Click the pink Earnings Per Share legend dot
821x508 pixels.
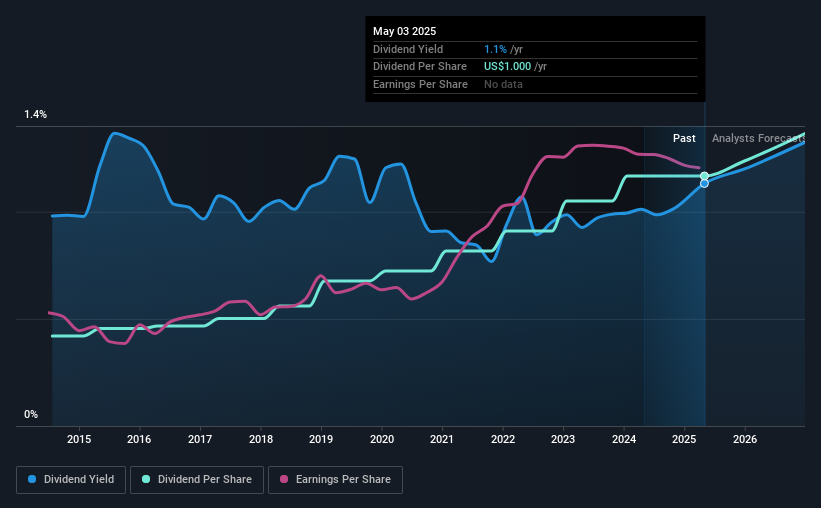[x=284, y=479]
